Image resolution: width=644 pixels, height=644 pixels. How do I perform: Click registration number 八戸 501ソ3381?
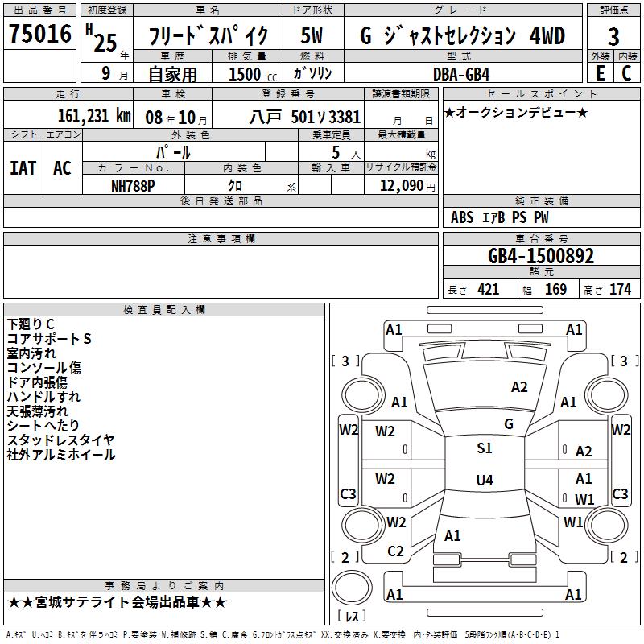(305, 117)
